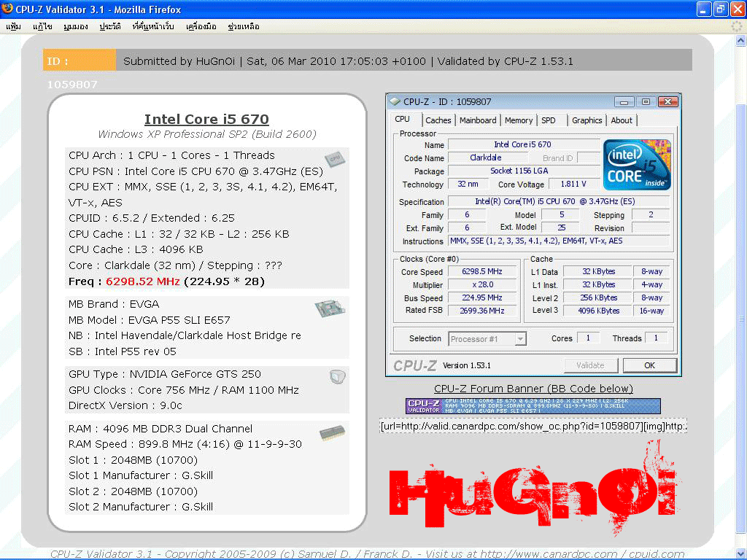Click the CPU-Z Forum Banner link

pos(533,389)
